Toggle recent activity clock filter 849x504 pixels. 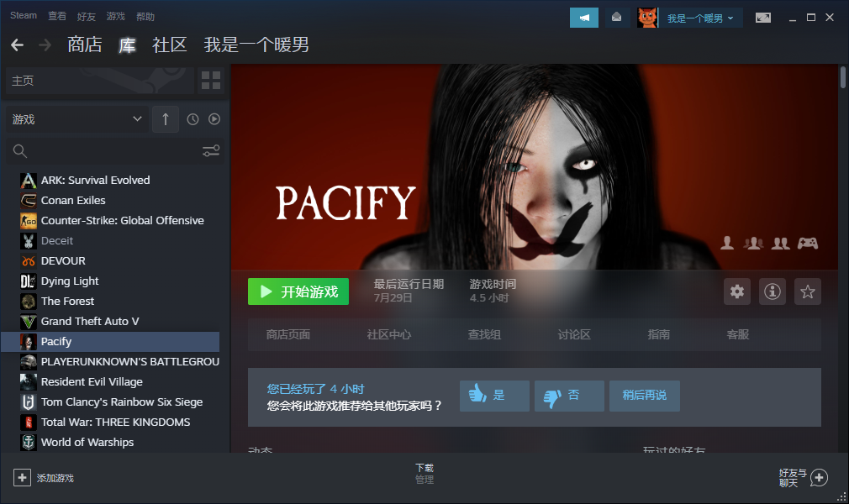[192, 119]
